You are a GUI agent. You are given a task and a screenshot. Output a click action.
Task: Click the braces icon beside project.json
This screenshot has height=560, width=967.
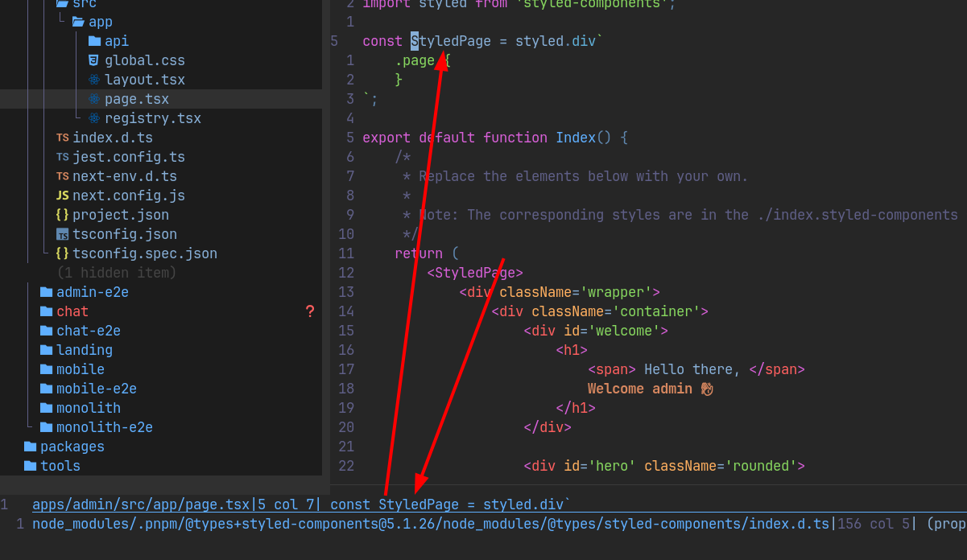pyautogui.click(x=62, y=215)
